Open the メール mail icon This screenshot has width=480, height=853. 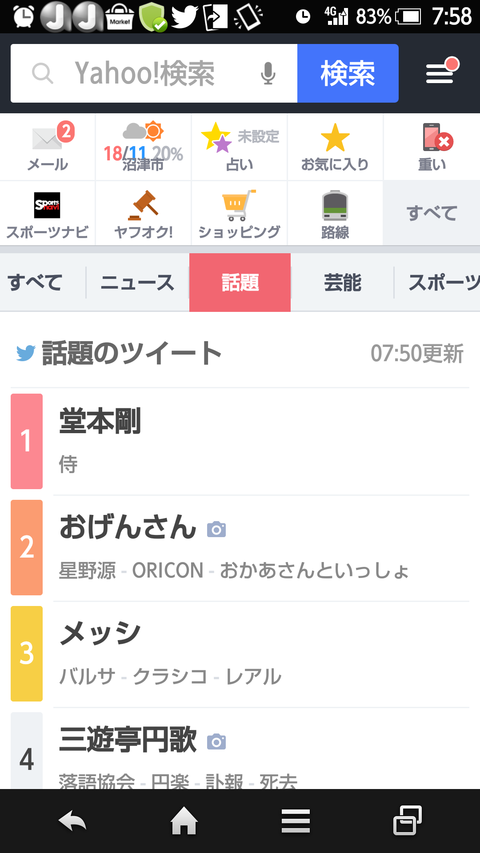click(x=47, y=147)
